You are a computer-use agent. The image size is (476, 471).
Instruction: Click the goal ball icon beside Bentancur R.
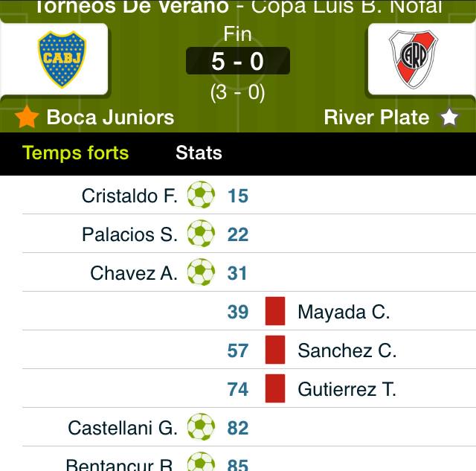(x=201, y=461)
